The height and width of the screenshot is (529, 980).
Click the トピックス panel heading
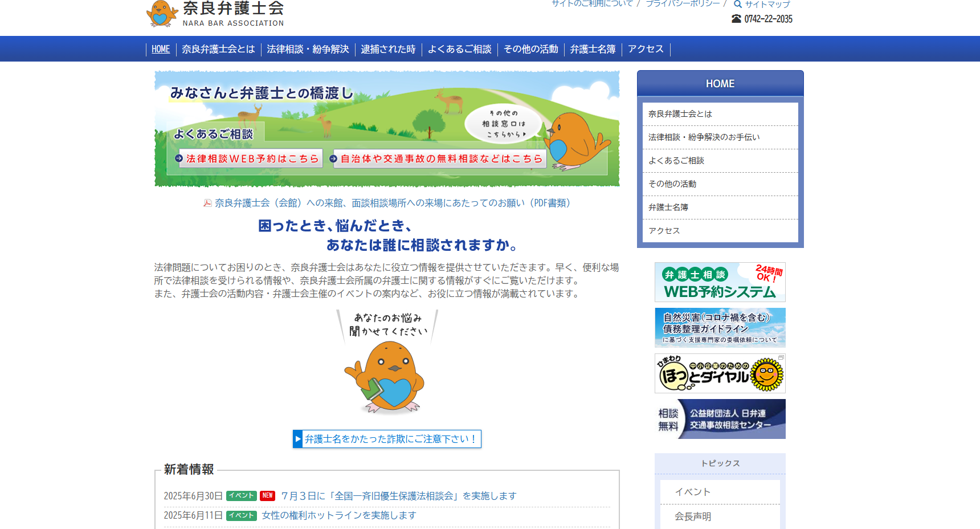720,463
